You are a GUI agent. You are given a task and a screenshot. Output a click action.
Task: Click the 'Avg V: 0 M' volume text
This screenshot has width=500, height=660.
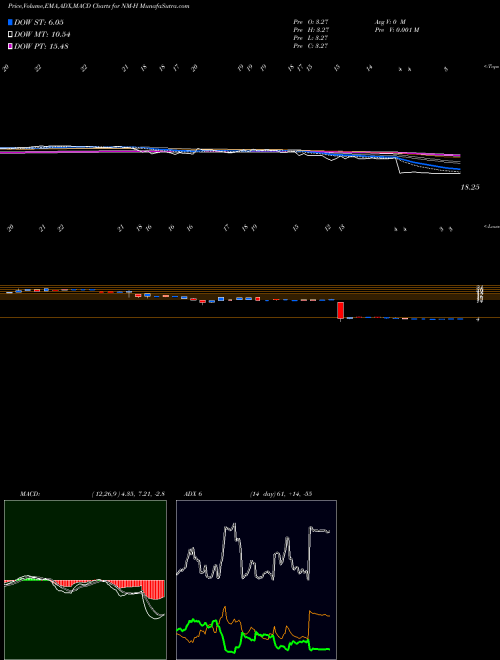coord(389,21)
